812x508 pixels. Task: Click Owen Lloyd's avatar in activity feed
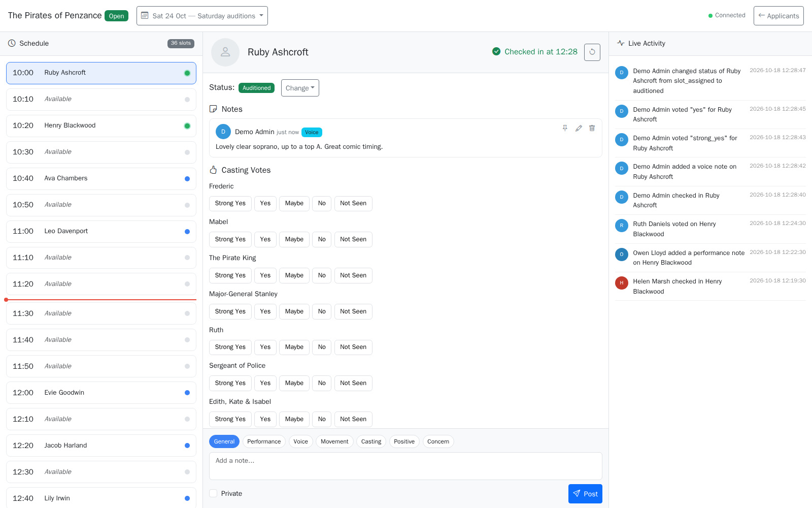pos(622,255)
